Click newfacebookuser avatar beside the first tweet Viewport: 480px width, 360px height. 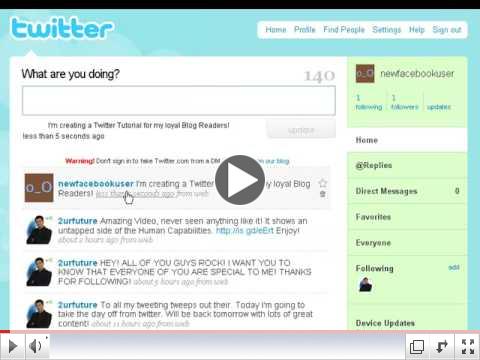coord(39,188)
